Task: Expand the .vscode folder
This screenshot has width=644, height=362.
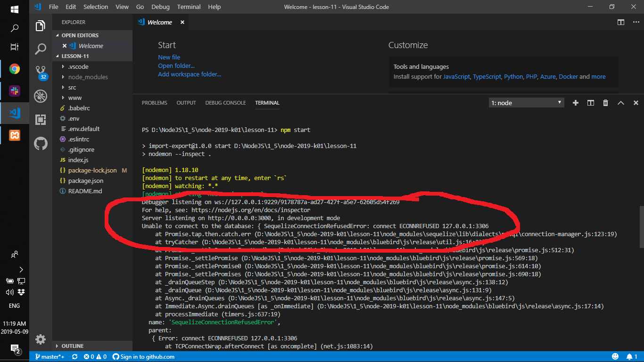Action: pyautogui.click(x=92, y=66)
